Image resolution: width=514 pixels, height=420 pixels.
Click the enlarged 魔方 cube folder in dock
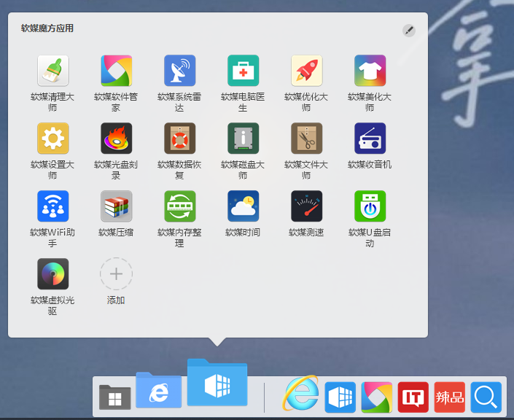coord(217,382)
